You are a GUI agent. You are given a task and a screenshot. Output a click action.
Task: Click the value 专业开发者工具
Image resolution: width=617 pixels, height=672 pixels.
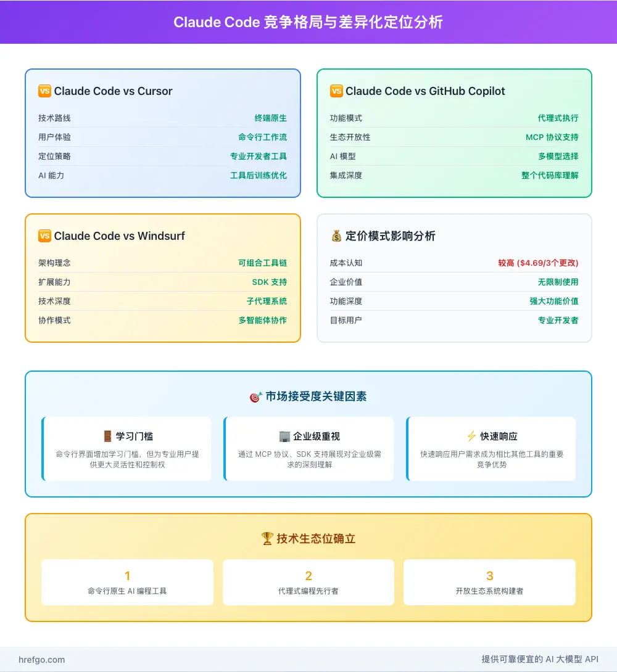point(258,156)
